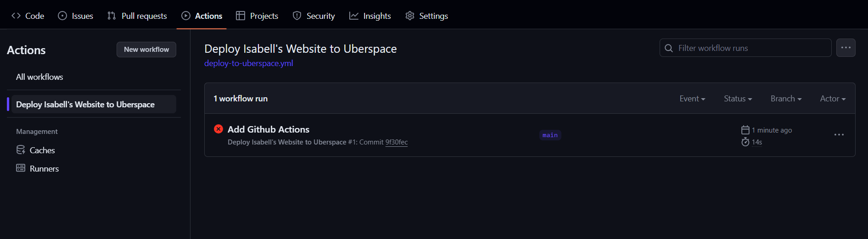Click the magnifier icon in filter field

point(669,48)
